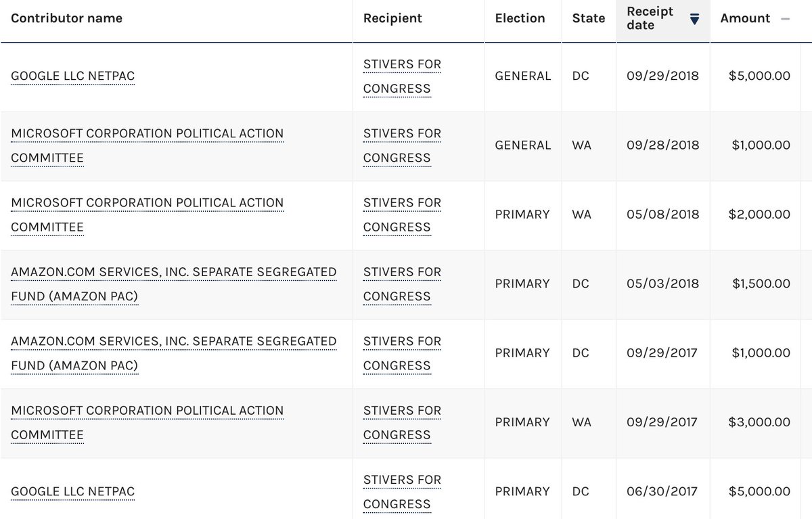Open GOOGLE LLC NETPAC link dated 06/30/2017
This screenshot has height=519, width=812.
click(x=73, y=492)
